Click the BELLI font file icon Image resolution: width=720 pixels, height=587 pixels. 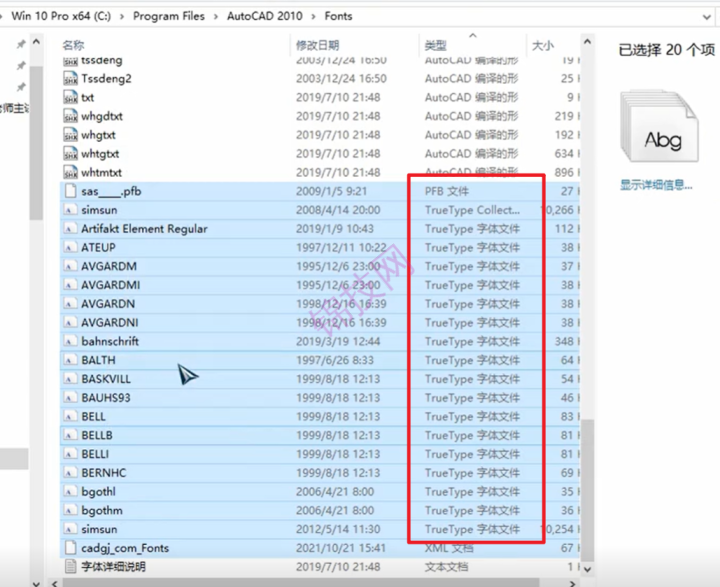coord(70,454)
